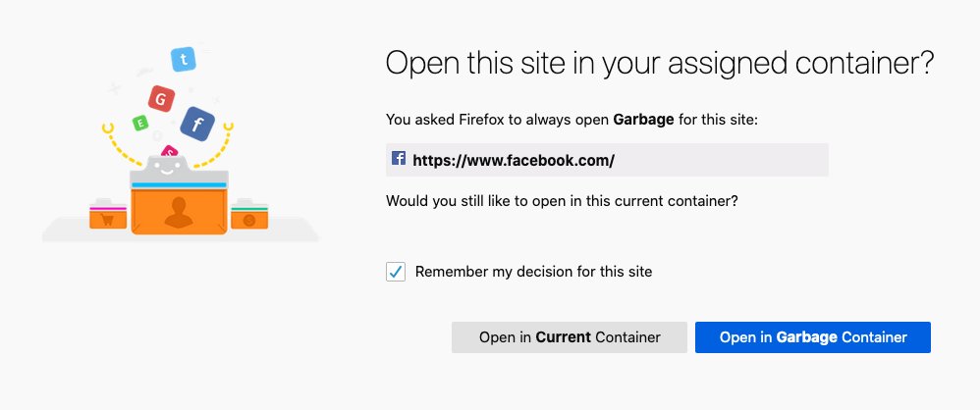Click the Facebook favicon beside the URL
This screenshot has height=410, width=980.
[399, 159]
